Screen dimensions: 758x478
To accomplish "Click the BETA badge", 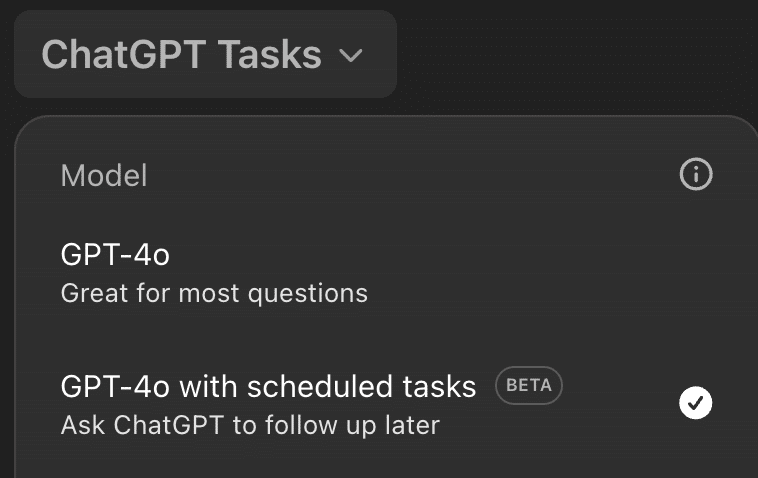I will (529, 385).
